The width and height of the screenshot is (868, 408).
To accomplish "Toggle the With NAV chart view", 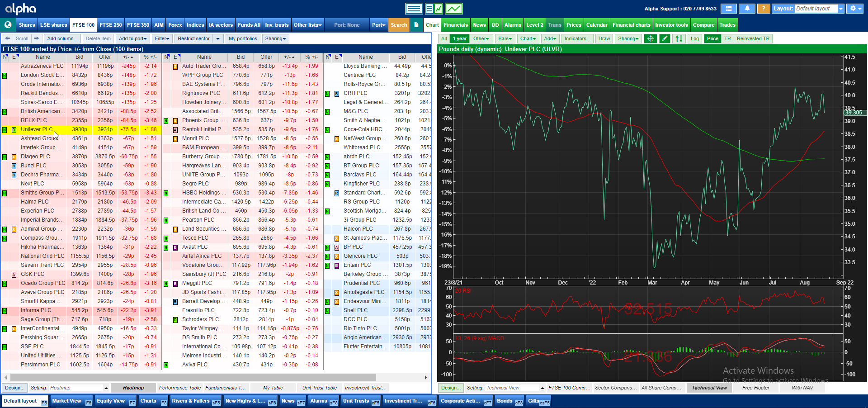I will (802, 388).
